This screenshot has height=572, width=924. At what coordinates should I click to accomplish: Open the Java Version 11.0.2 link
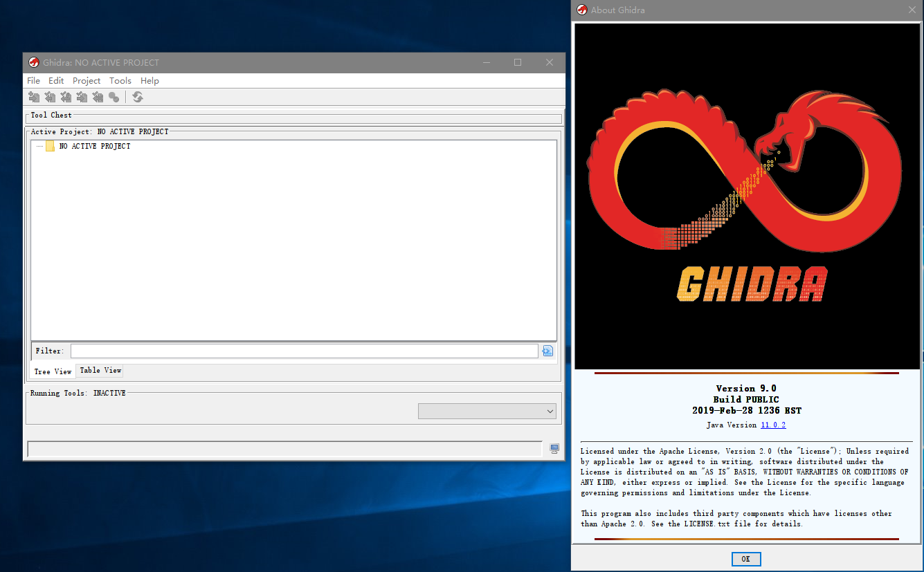pyautogui.click(x=773, y=425)
